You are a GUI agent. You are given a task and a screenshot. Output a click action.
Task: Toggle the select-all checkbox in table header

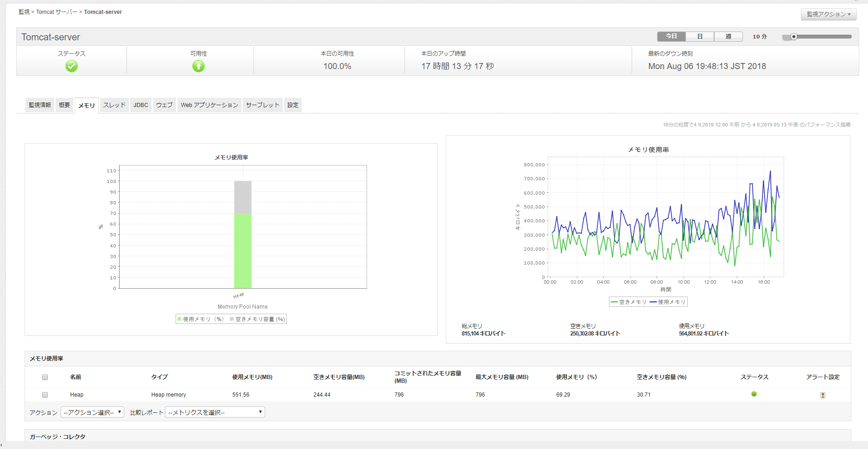click(45, 377)
